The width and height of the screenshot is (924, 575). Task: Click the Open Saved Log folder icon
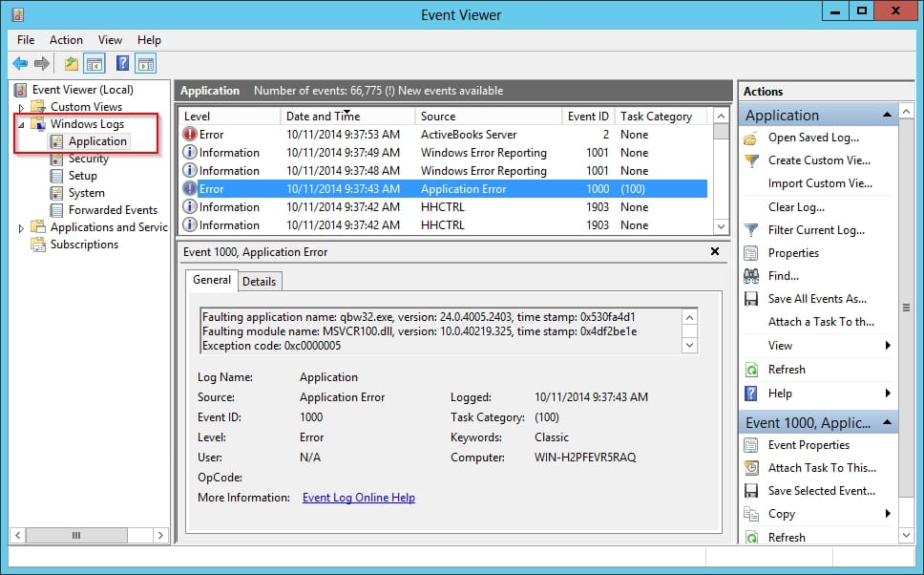point(752,138)
